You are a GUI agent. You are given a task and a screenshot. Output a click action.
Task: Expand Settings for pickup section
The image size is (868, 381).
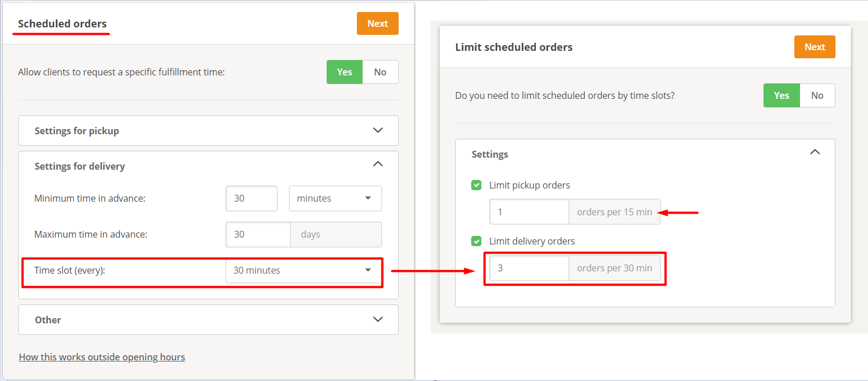(377, 130)
